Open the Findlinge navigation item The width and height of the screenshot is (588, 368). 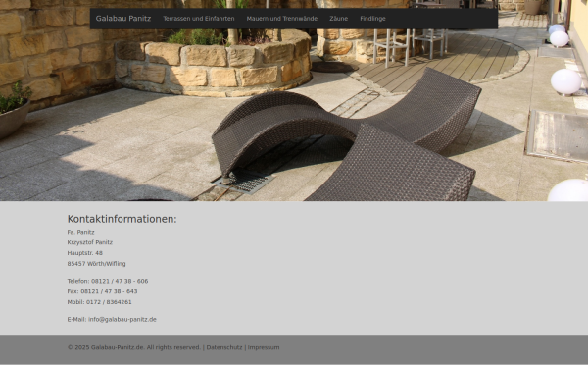372,19
